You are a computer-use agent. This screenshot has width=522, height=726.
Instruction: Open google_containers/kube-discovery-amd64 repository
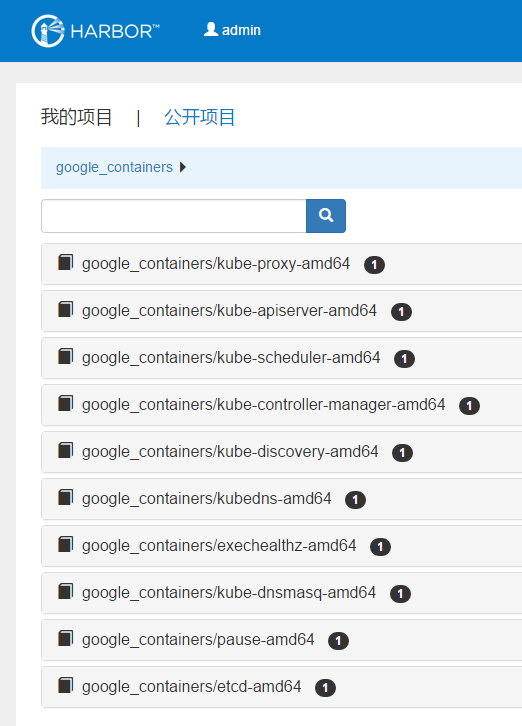coord(230,452)
